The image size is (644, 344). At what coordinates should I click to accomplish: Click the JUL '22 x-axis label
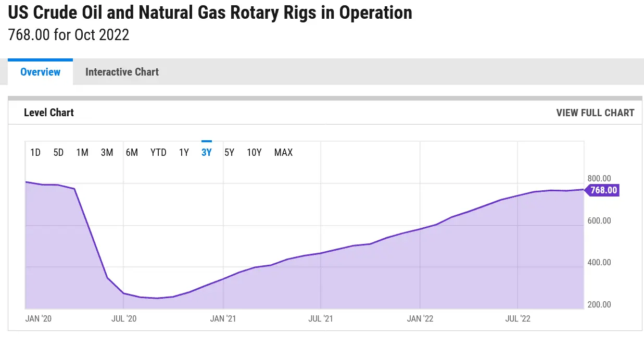coord(518,318)
